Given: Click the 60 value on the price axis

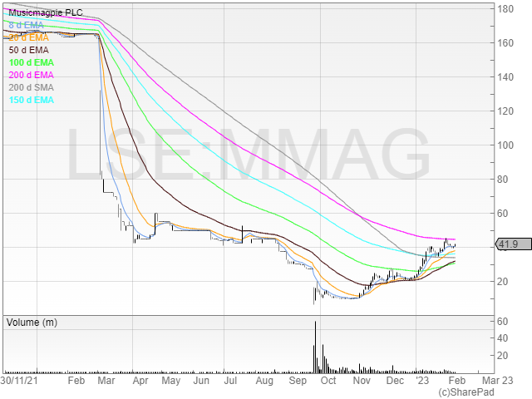Looking at the screenshot, I should [503, 214].
